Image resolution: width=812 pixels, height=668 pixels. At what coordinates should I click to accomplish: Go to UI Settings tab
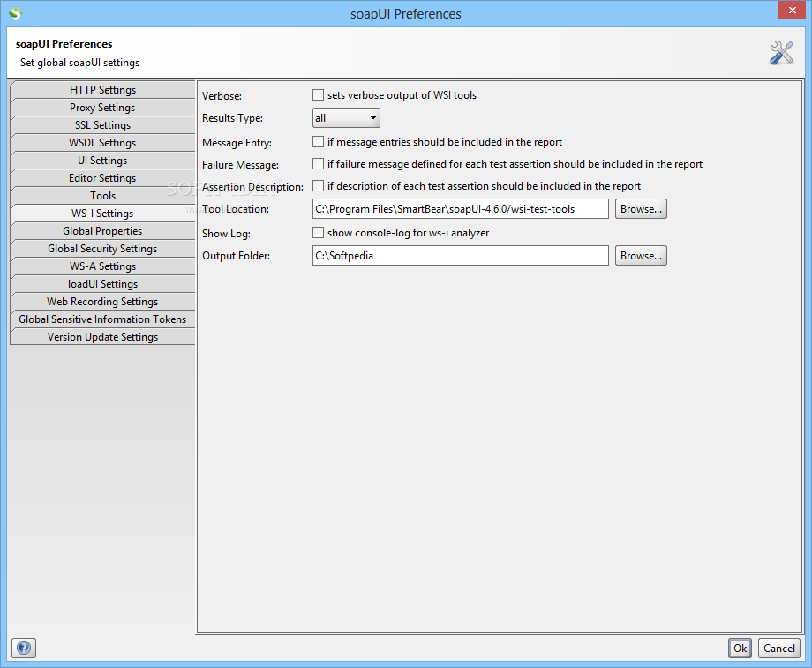pyautogui.click(x=102, y=160)
